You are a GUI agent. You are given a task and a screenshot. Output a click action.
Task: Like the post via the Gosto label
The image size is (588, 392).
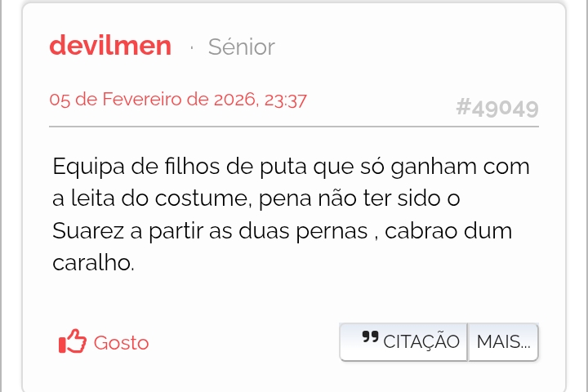click(121, 343)
